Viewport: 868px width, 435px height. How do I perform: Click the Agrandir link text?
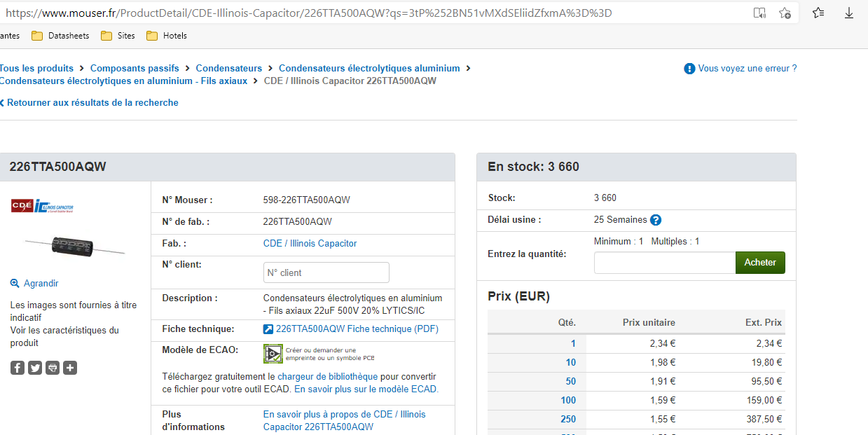[x=41, y=284]
